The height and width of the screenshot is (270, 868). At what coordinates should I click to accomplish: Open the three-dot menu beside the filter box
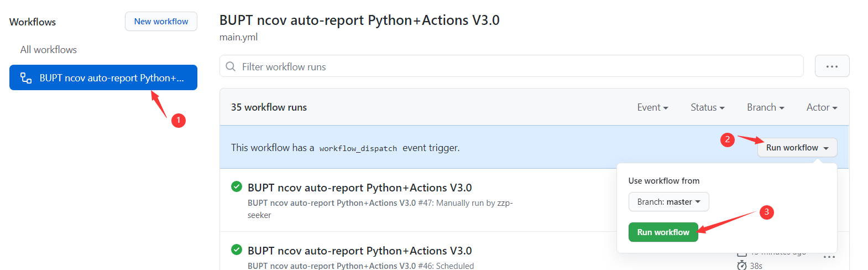(x=832, y=66)
